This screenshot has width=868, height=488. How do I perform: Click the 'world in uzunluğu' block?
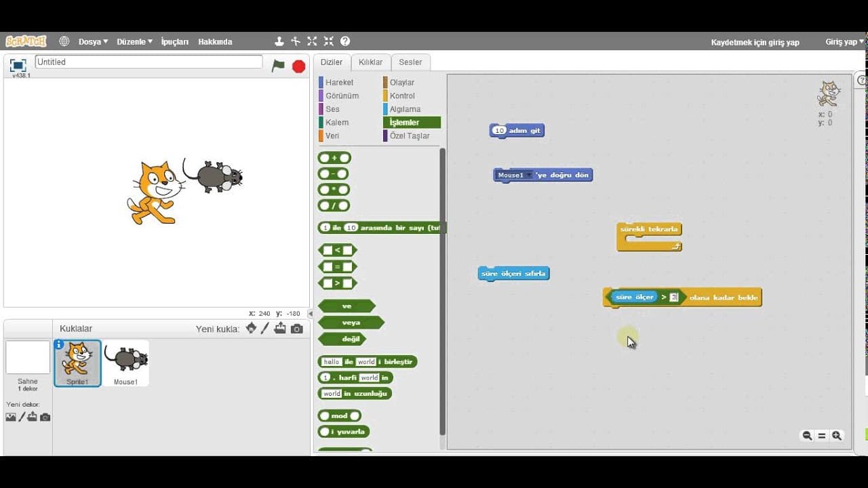tap(355, 393)
